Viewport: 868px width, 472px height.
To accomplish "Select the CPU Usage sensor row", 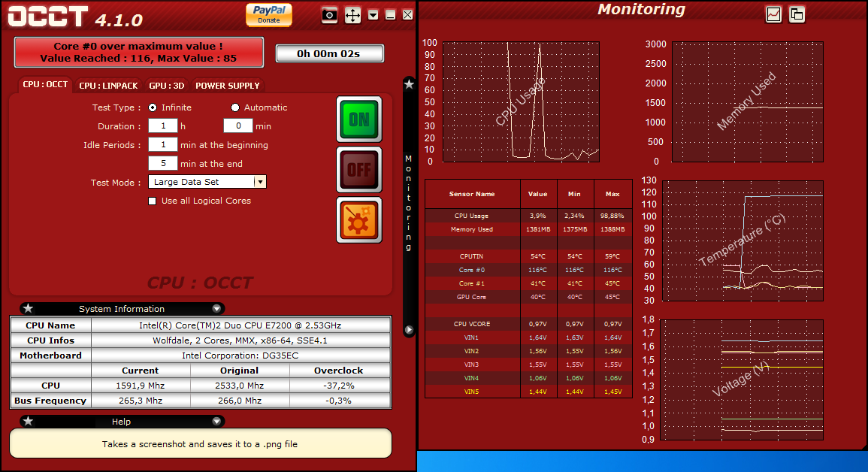I will click(x=528, y=216).
